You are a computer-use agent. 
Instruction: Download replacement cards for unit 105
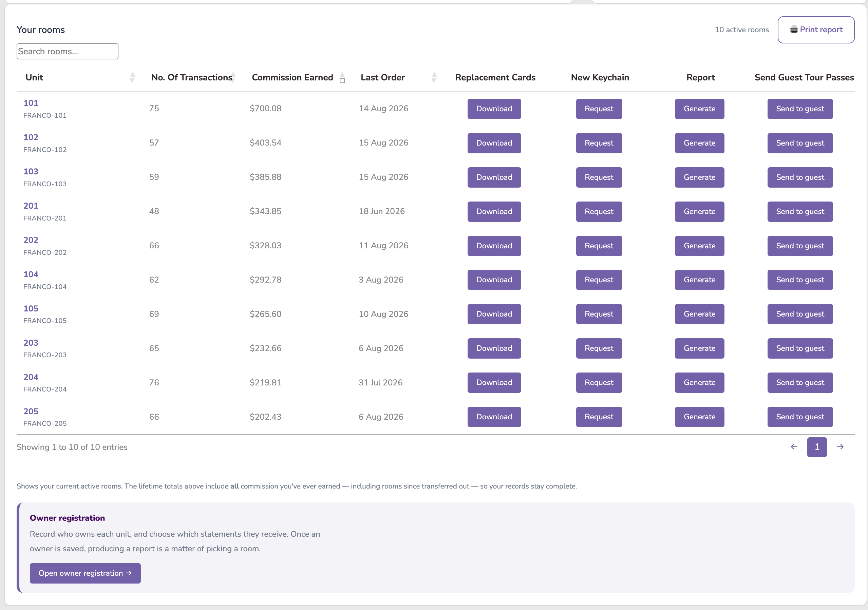pyautogui.click(x=494, y=314)
